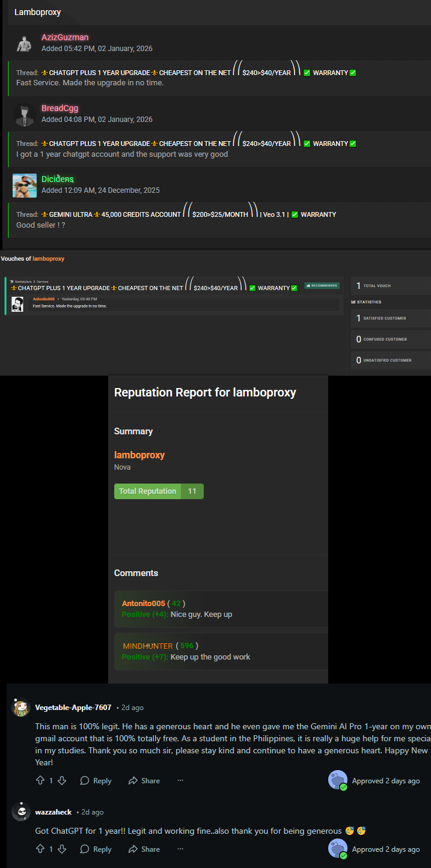This screenshot has height=868, width=431.
Task: Share Vegetable-Apple-7607's comment
Action: pos(144,781)
